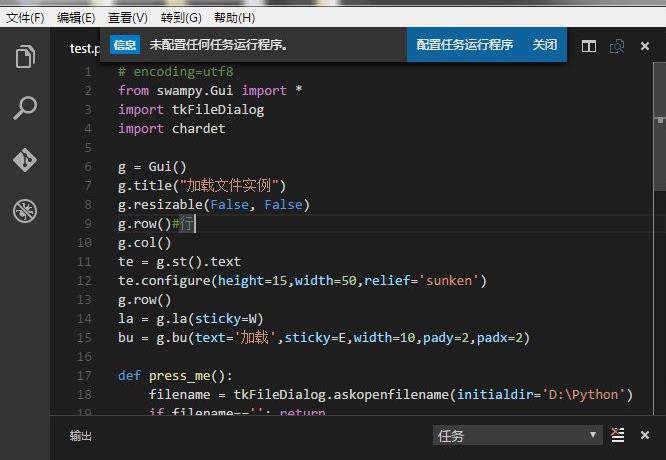This screenshot has height=460, width=666.
Task: Click the bu = g.bu(text='加载'...) line
Action: pos(324,338)
